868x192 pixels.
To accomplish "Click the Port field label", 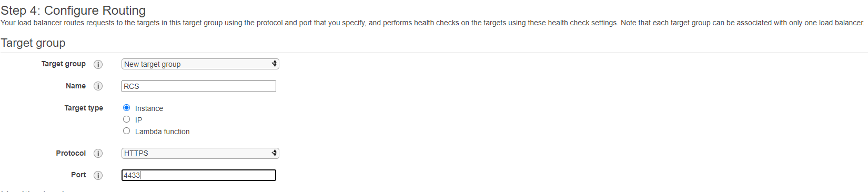I will (x=78, y=175).
